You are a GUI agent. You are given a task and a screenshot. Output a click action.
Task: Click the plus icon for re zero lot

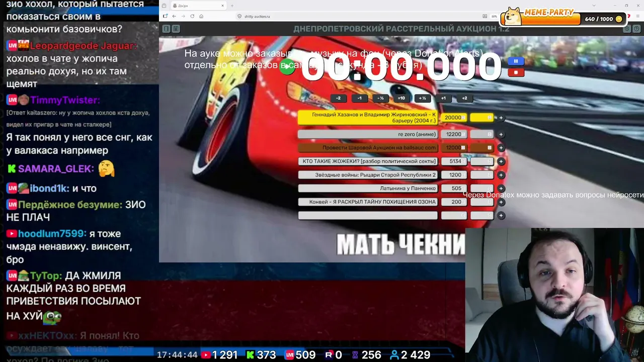click(x=501, y=135)
